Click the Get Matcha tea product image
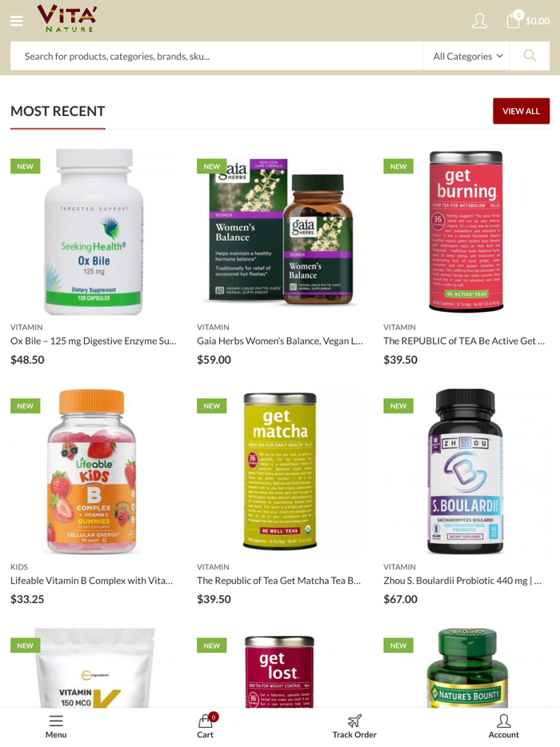The image size is (560, 747). coord(280,471)
